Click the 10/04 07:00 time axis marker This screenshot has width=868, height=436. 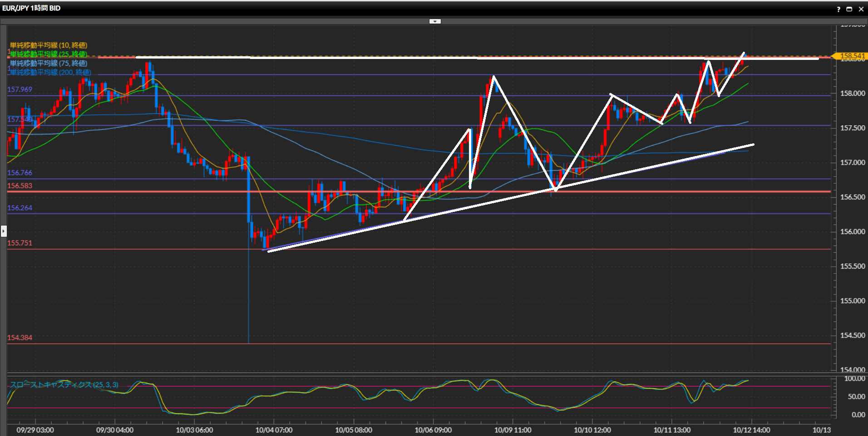tap(274, 430)
